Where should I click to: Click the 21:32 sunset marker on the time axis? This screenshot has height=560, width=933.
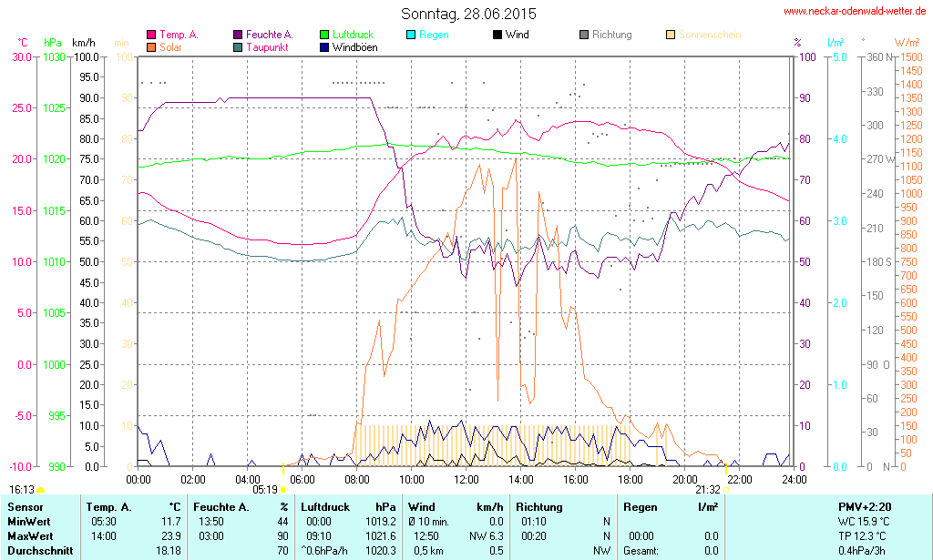point(725,490)
